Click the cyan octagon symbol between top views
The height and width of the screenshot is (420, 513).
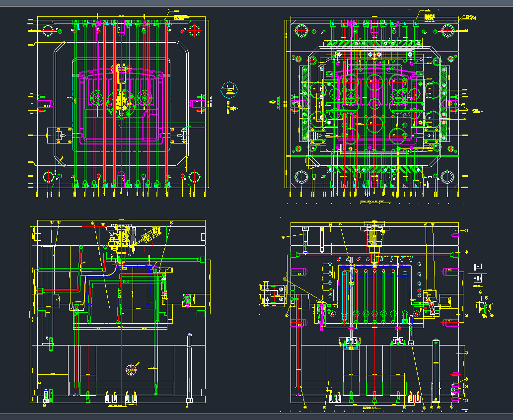[229, 89]
